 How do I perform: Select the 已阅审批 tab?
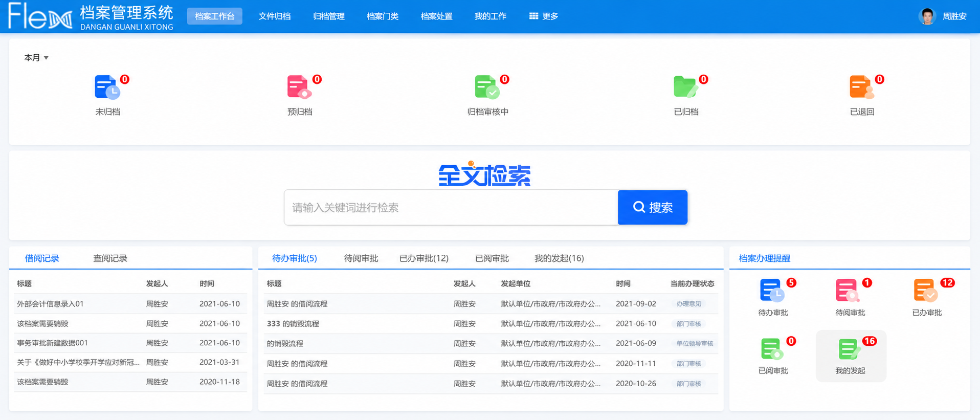pos(492,258)
